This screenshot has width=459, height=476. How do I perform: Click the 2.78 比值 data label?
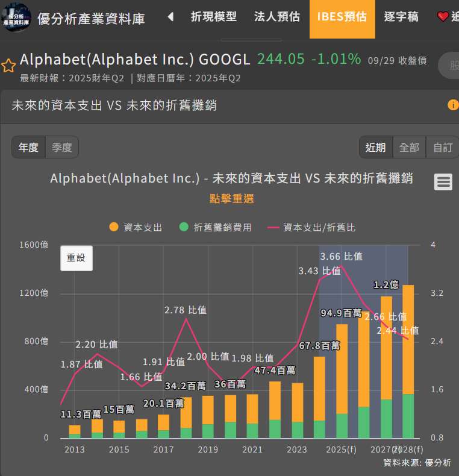tap(186, 310)
